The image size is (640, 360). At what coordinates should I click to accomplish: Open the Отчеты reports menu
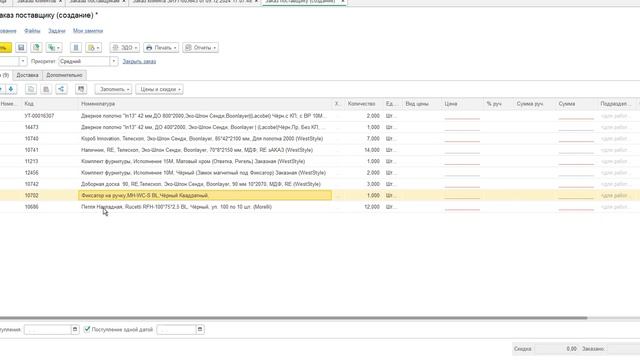pos(200,48)
